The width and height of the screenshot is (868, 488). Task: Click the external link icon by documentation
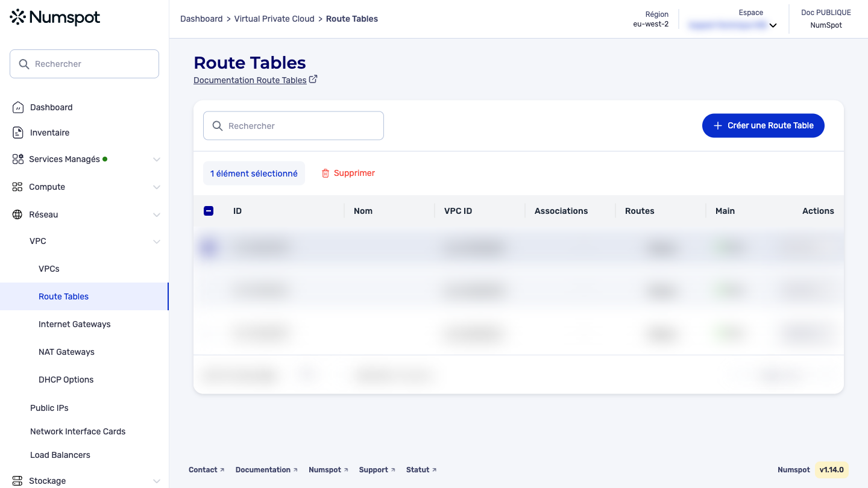pyautogui.click(x=313, y=80)
